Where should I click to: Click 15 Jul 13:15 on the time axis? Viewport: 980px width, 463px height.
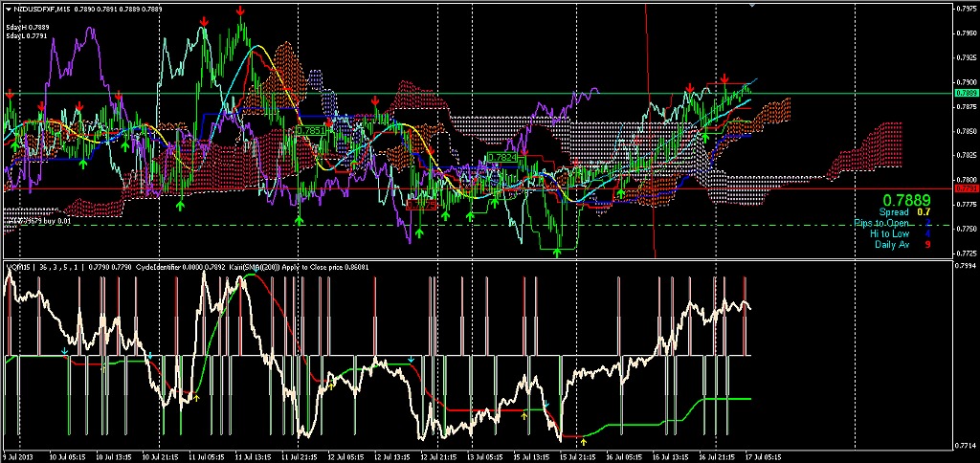(533, 457)
